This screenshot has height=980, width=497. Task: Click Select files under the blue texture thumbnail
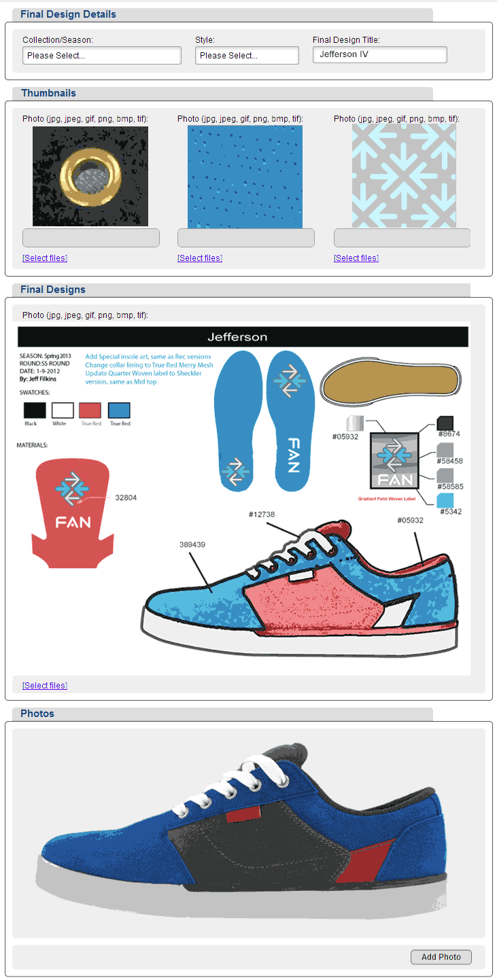tap(200, 258)
